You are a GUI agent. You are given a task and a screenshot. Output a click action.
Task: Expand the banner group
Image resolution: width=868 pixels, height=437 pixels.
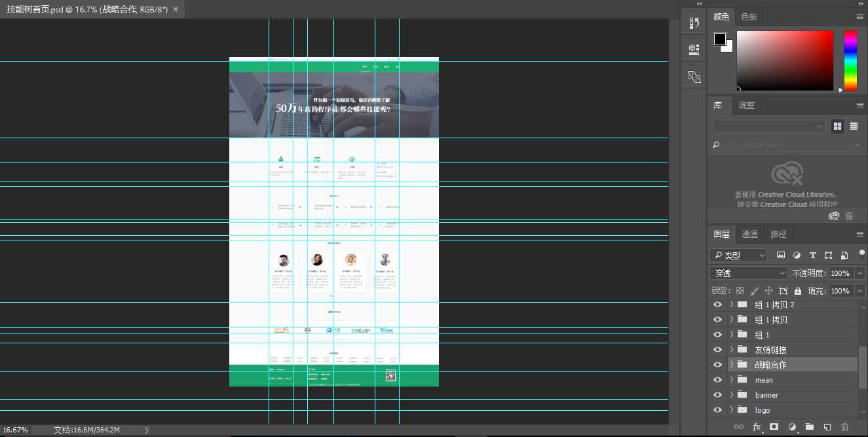click(x=731, y=395)
